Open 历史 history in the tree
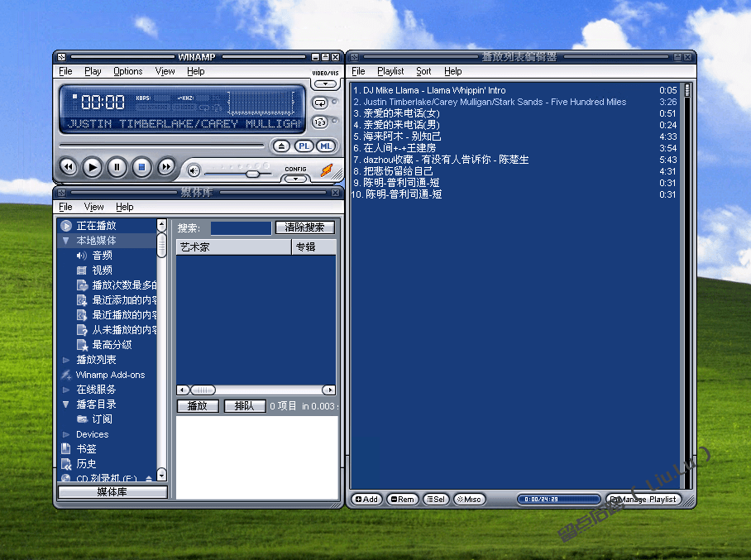 (x=86, y=464)
